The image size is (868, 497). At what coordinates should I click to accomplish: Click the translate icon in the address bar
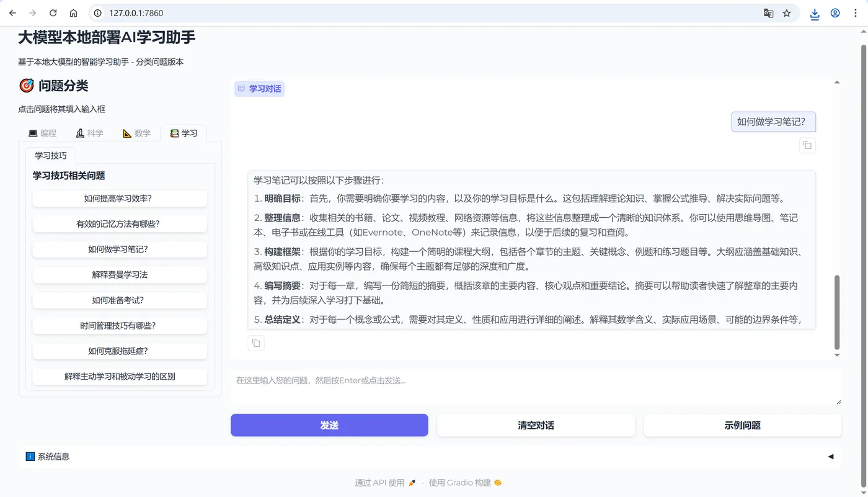tap(768, 12)
